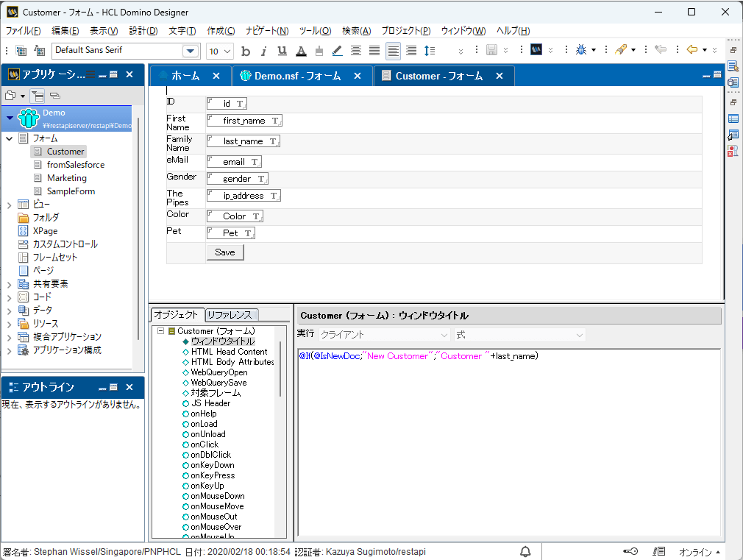
Task: Toggle the right-align paragraph button
Action: coord(411,51)
